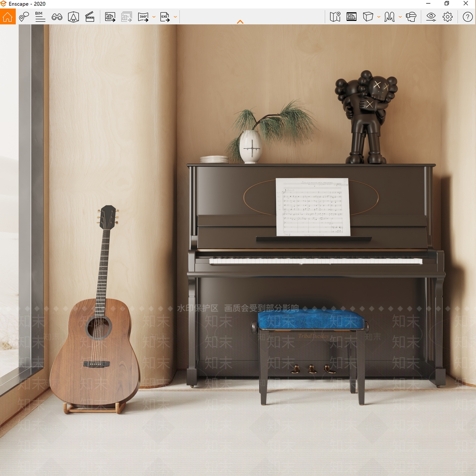Image resolution: width=476 pixels, height=476 pixels.
Task: Toggle the Minimap icon
Action: click(x=335, y=17)
